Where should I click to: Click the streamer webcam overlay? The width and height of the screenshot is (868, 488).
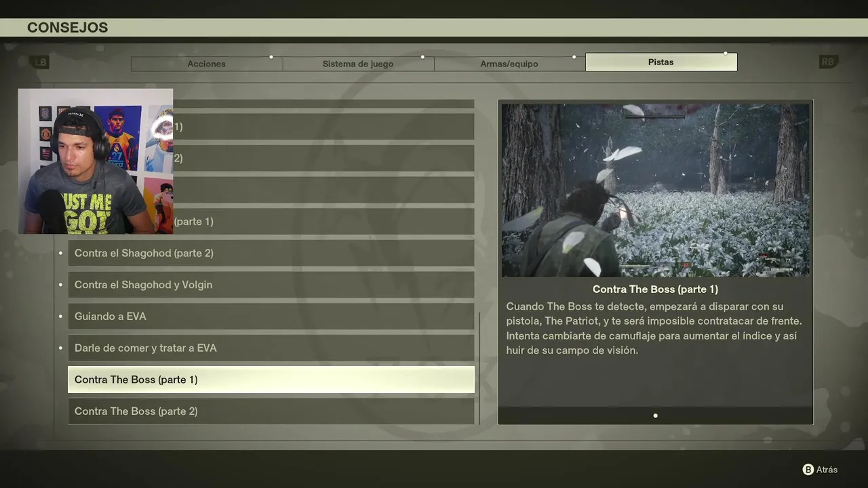(x=96, y=161)
